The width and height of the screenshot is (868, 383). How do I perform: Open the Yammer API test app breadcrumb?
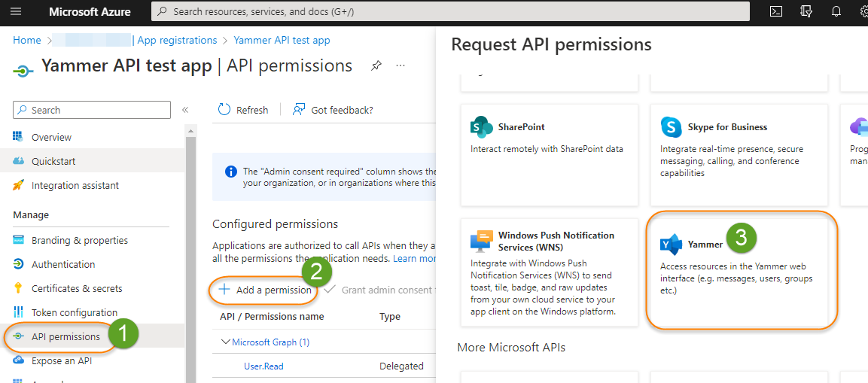(x=282, y=41)
